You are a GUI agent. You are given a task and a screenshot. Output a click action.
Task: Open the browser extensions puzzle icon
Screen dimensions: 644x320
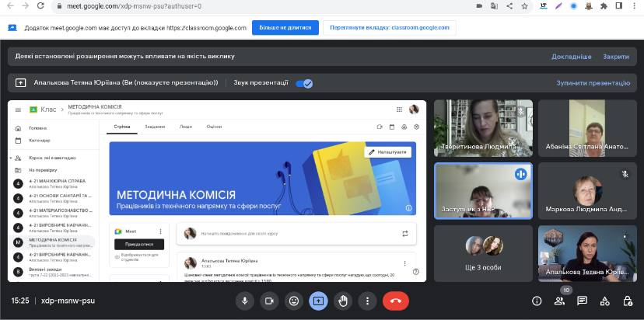604,6
